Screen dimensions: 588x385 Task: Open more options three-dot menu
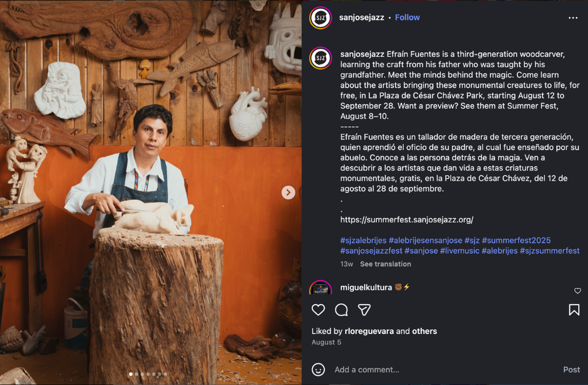pos(572,18)
